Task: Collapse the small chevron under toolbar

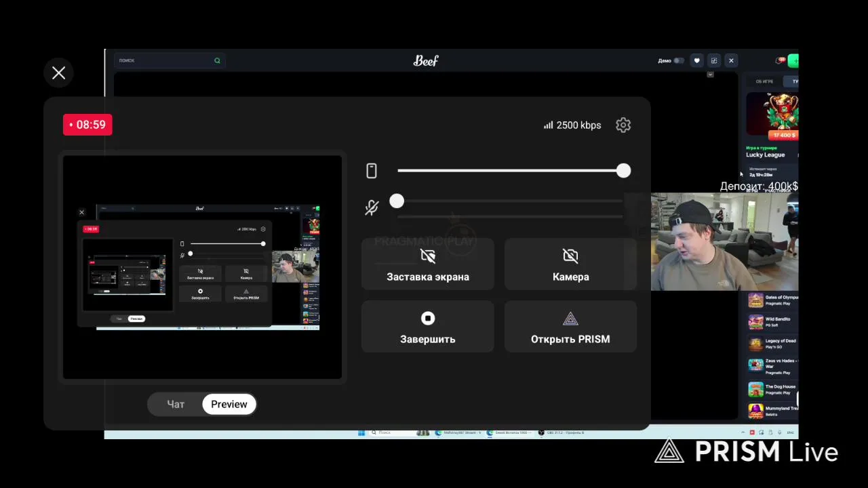Action: [x=710, y=75]
